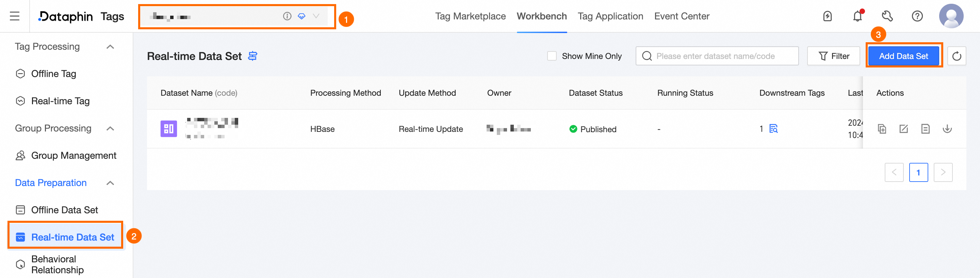Screen dimensions: 980x278
Task: Click the take-offline download arrow icon
Action: point(947,129)
